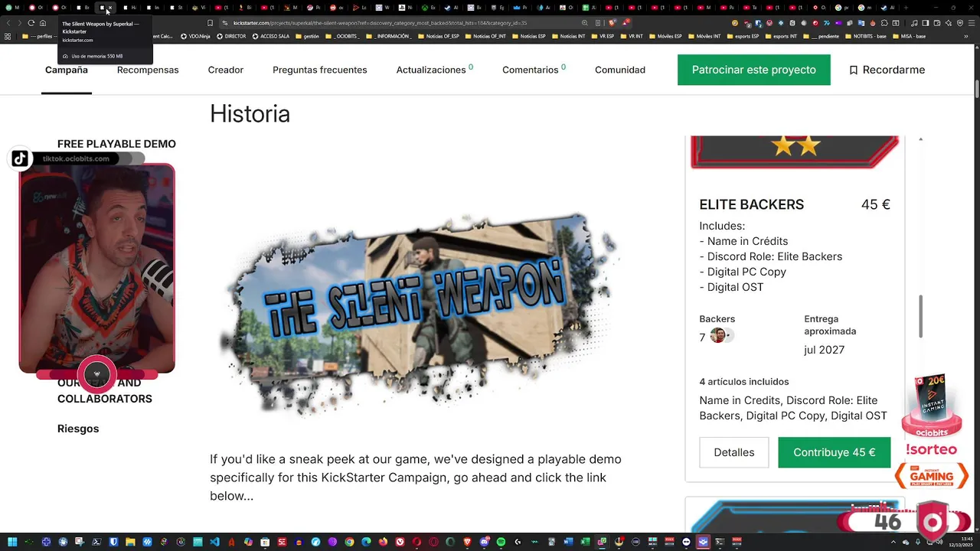Open the Noticias OF_ESP bookmarks folder
The image size is (980, 551).
pyautogui.click(x=439, y=36)
